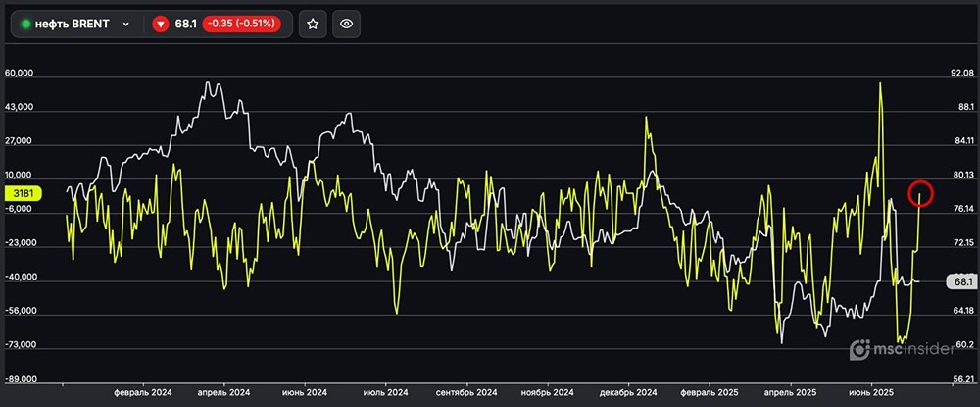Click the star favorite icon
The image size is (980, 407).
[x=313, y=24]
